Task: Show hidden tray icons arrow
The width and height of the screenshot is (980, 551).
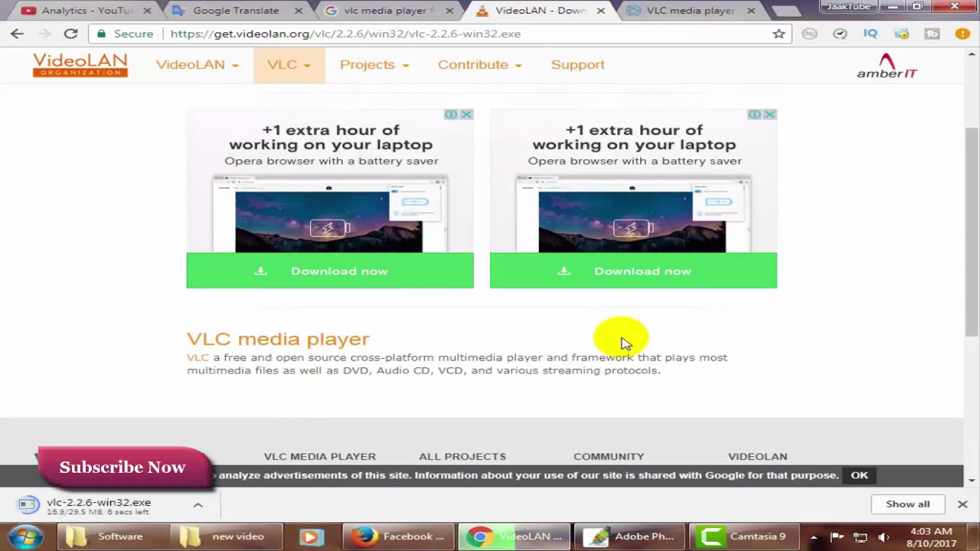Action: [x=814, y=537]
